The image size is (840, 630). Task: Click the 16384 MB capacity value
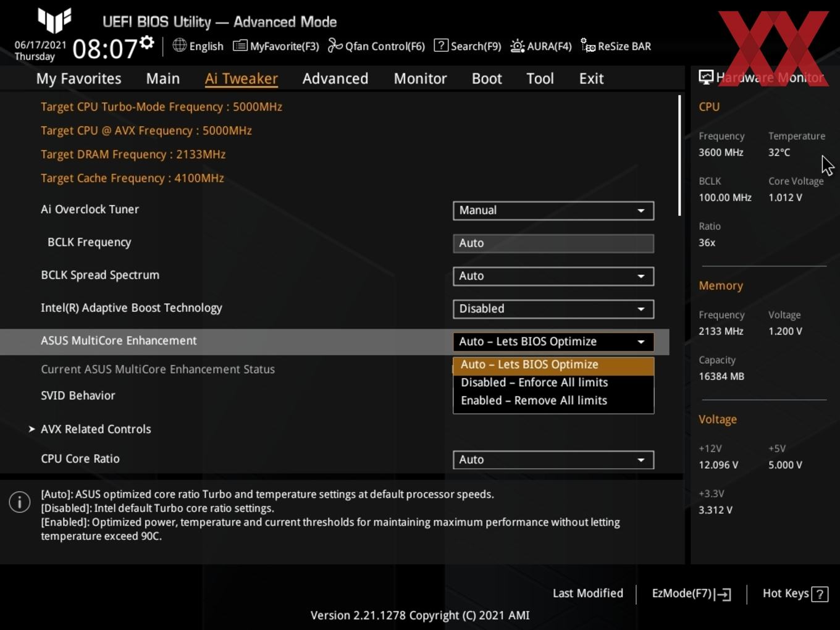[721, 376]
